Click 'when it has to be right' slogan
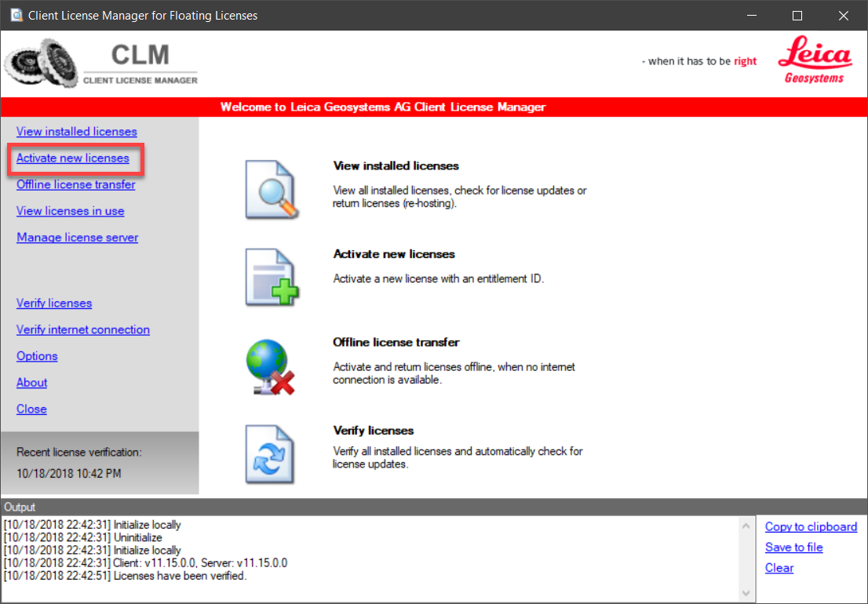 [699, 61]
